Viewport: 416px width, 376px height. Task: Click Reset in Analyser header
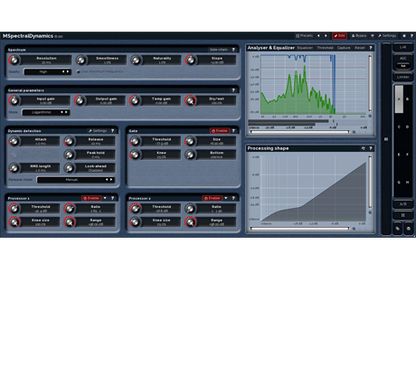tap(360, 48)
